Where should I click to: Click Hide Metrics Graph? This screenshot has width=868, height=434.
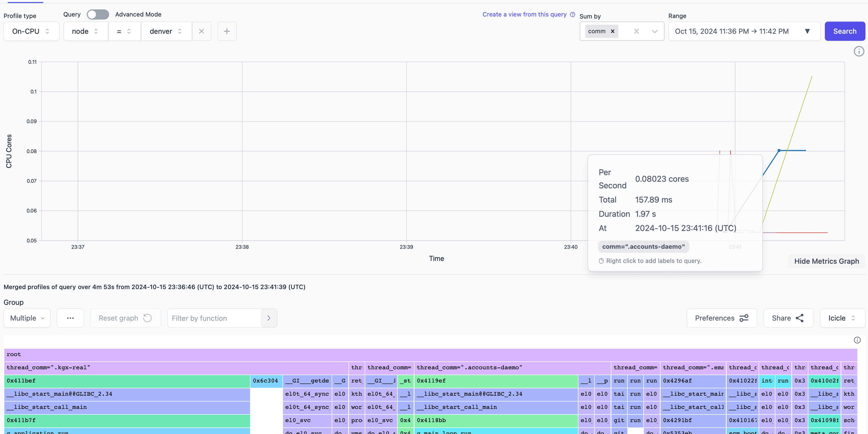(827, 261)
